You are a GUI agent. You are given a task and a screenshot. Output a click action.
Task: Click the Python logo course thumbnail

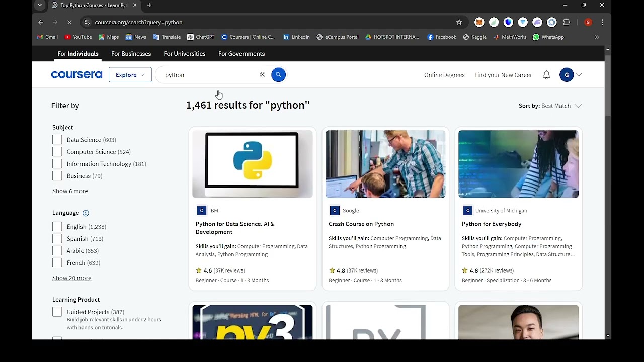[x=253, y=164]
